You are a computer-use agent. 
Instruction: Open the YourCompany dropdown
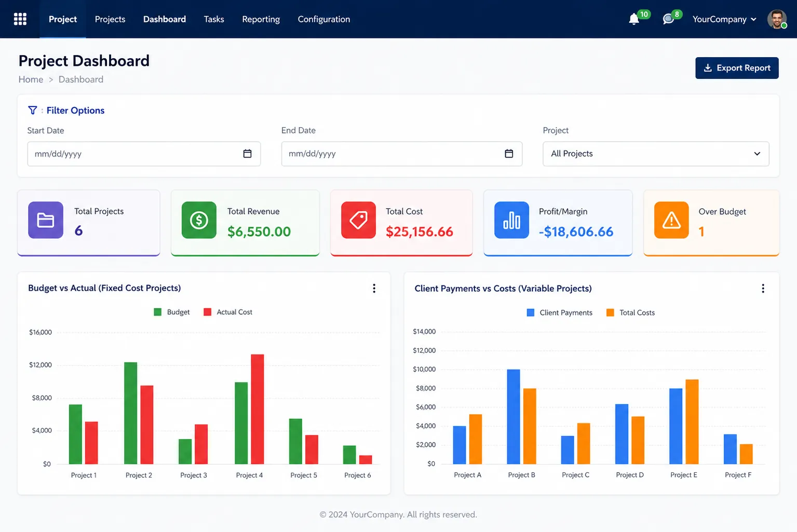pyautogui.click(x=724, y=19)
